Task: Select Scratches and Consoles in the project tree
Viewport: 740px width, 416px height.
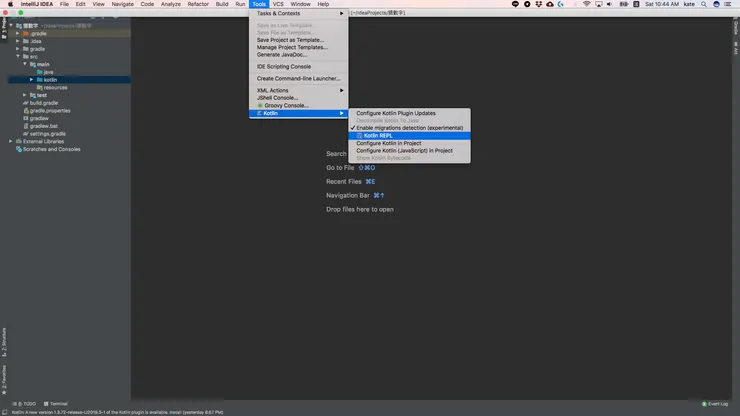Action: coord(69,149)
